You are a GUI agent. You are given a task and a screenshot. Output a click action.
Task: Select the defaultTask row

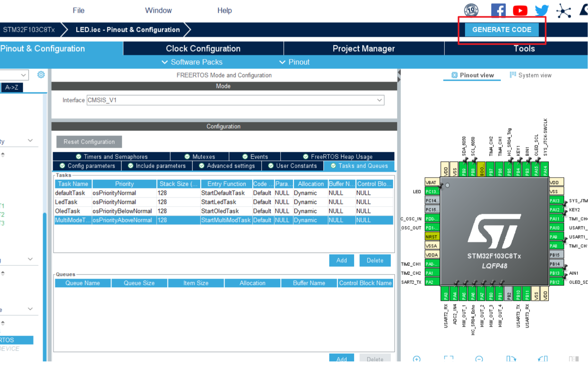224,193
